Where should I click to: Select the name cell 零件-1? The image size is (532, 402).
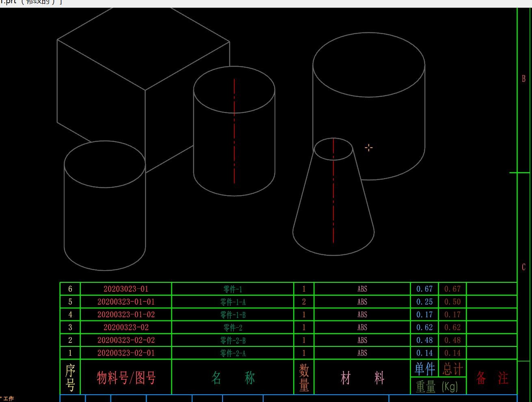tap(233, 289)
